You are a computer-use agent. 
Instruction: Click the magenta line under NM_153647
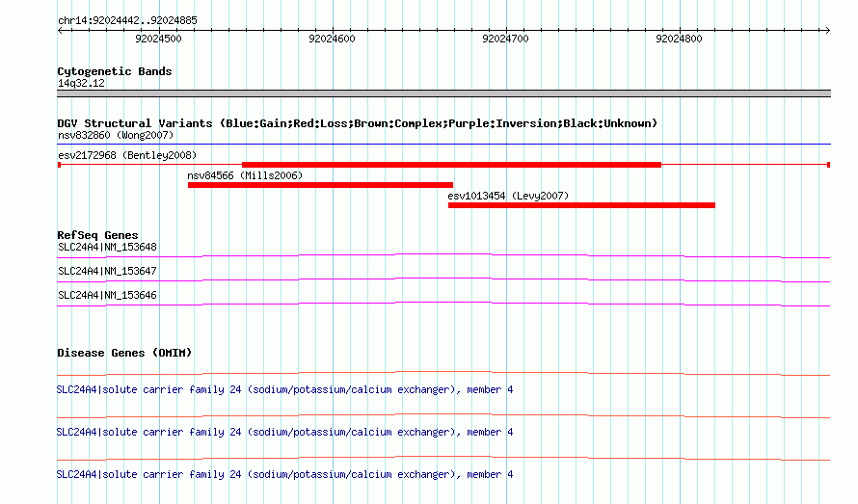(443, 279)
